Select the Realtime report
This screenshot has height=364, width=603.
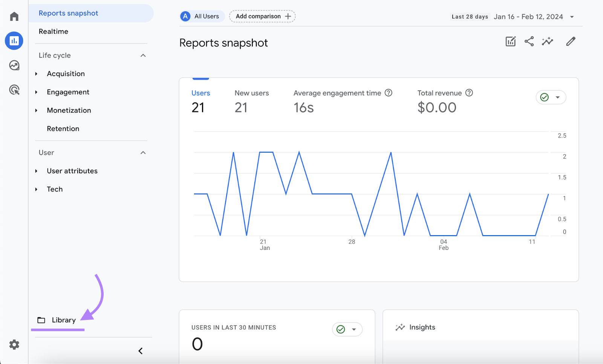[54, 32]
